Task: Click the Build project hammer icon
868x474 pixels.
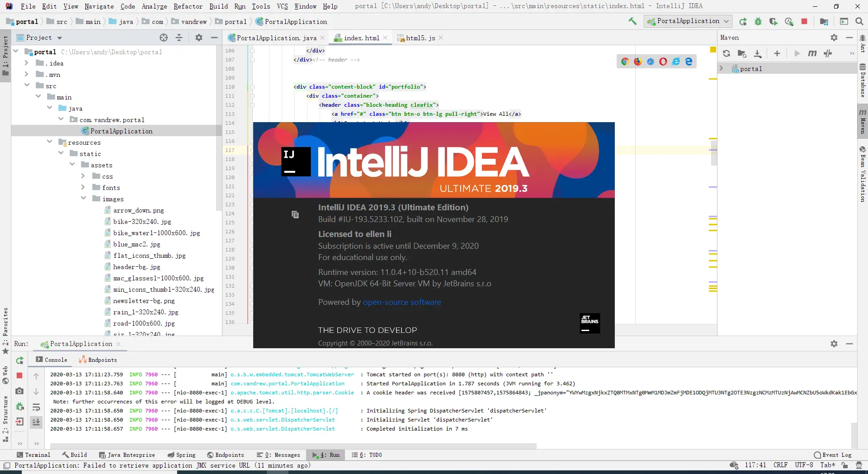Action: point(632,21)
